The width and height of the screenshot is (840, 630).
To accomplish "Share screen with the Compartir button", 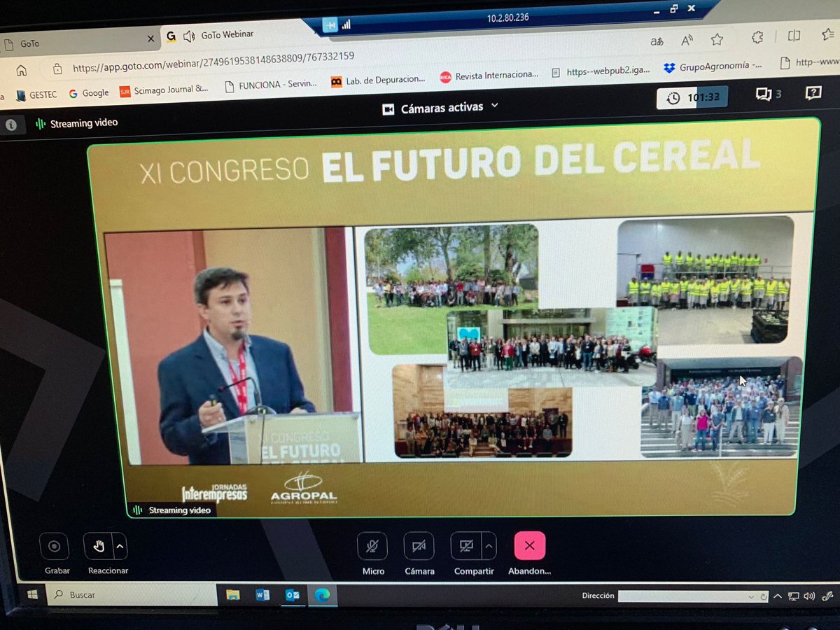I will 466,546.
